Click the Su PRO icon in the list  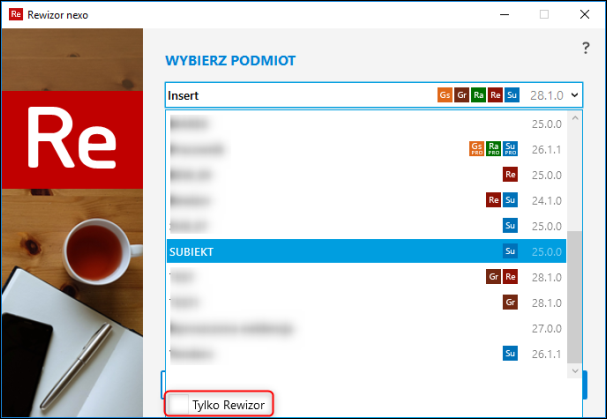[x=510, y=149]
